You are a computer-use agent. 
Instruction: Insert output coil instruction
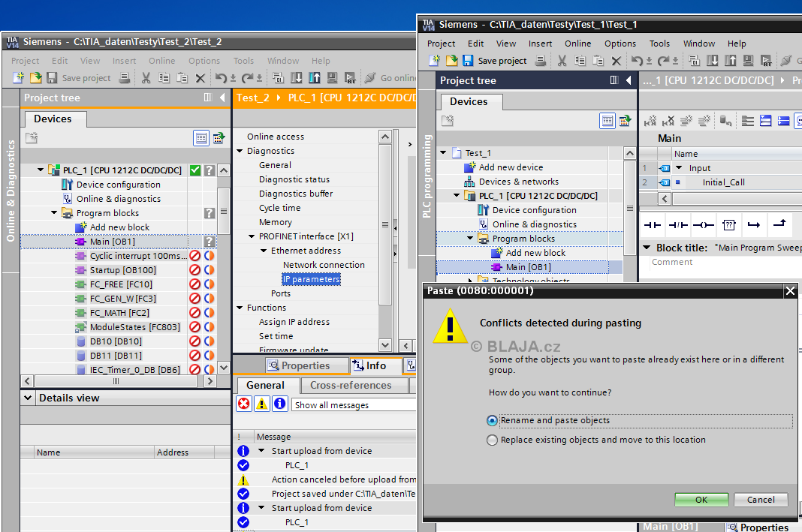[704, 225]
